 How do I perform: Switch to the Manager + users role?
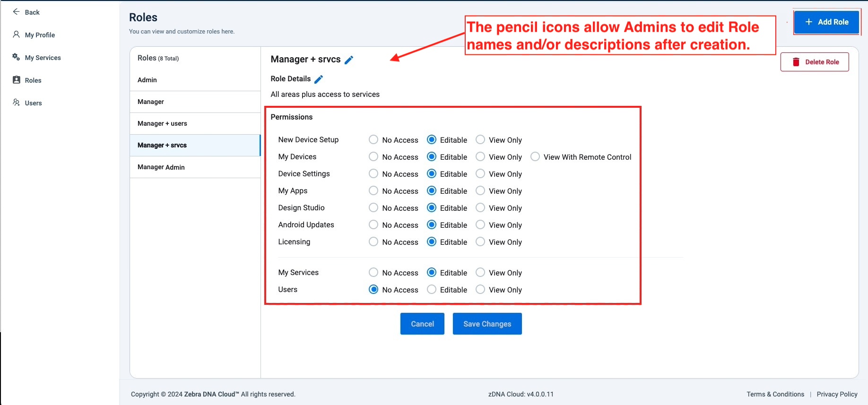(x=162, y=123)
